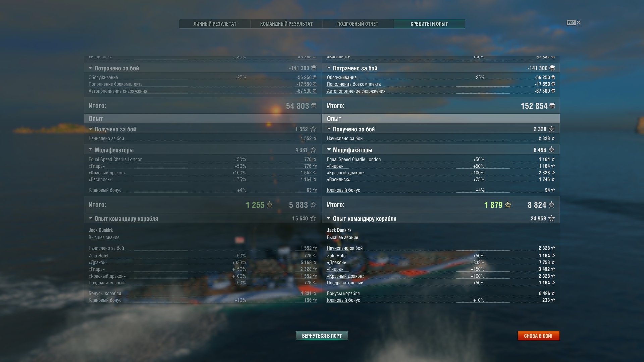This screenshot has width=644, height=362.
Task: Collapse the left Получено за бой section
Action: click(x=90, y=129)
